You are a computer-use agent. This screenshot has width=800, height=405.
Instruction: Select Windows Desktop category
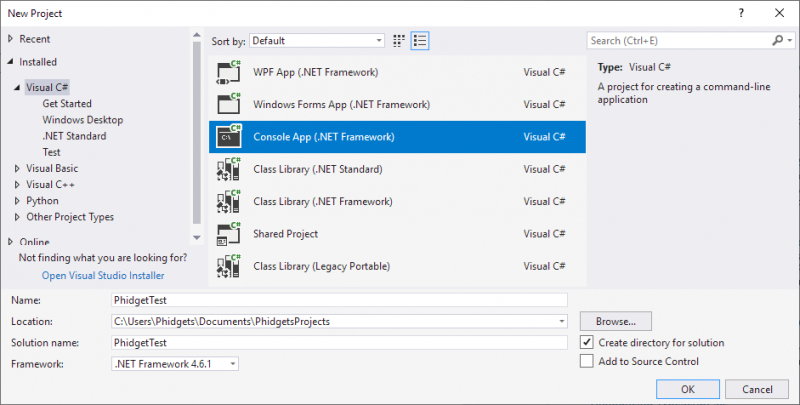(x=83, y=120)
